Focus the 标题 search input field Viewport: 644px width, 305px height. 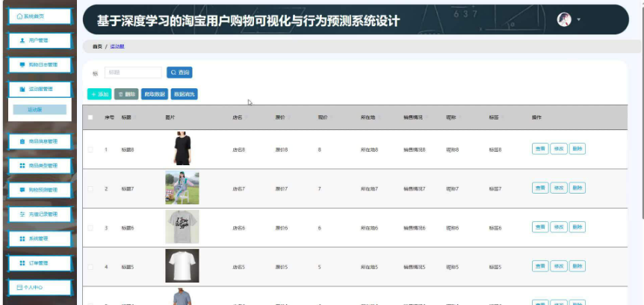[133, 73]
